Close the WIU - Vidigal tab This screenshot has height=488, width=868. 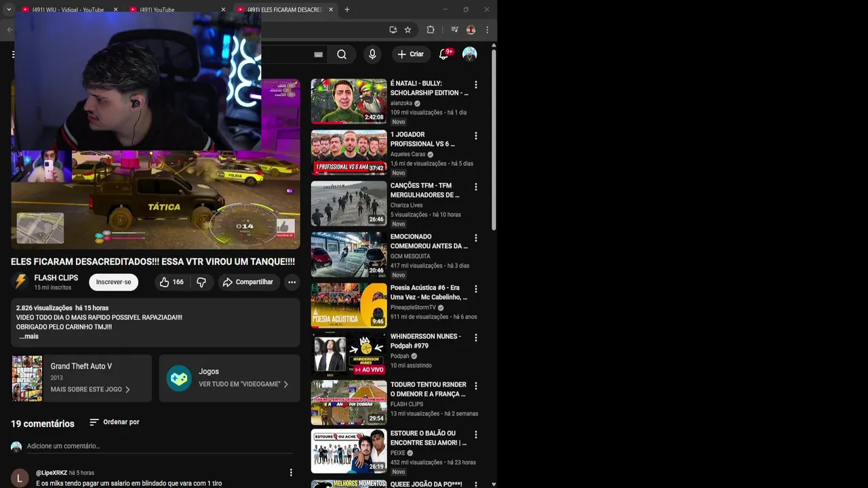click(x=115, y=9)
